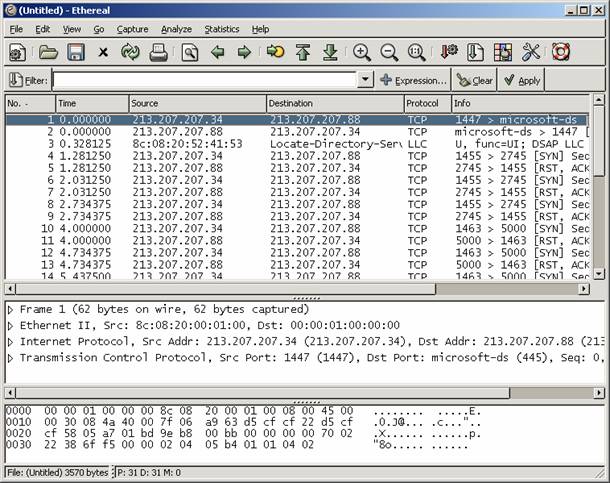610x483 pixels.
Task: Click the Expression... button
Action: click(414, 80)
